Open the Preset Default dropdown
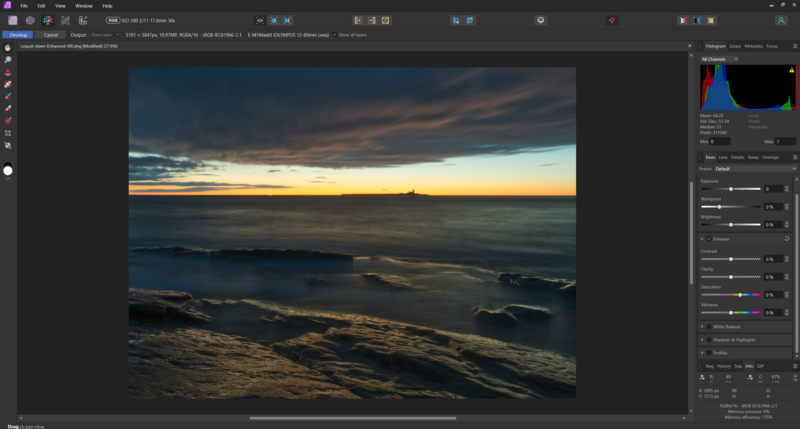Image resolution: width=800 pixels, height=429 pixels. [755, 169]
